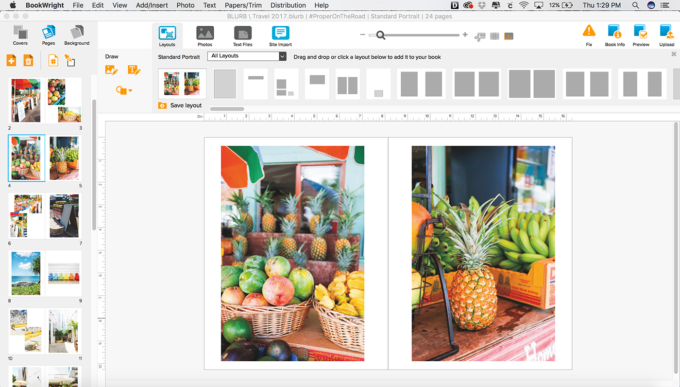This screenshot has width=680, height=387.
Task: Select the Layouts tab
Action: pos(167,36)
